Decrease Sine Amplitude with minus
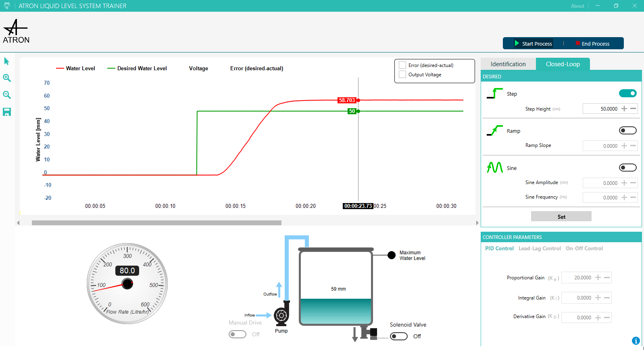 pyautogui.click(x=633, y=183)
